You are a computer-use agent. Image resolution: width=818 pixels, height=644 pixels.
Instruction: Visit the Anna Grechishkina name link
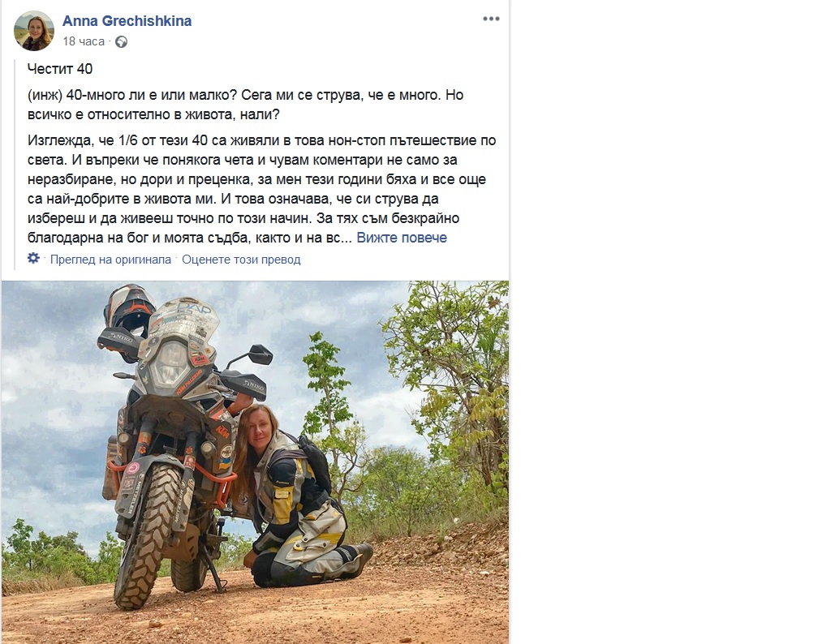[x=127, y=21]
